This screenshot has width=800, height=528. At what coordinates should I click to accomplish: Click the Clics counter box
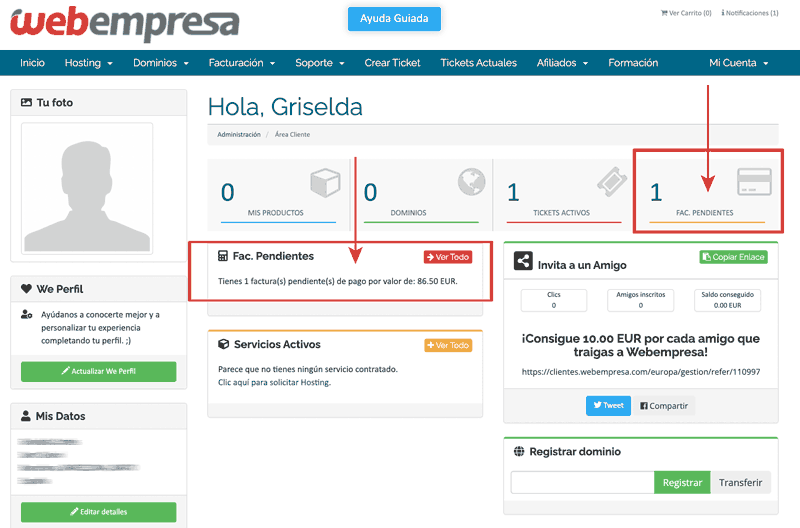554,300
